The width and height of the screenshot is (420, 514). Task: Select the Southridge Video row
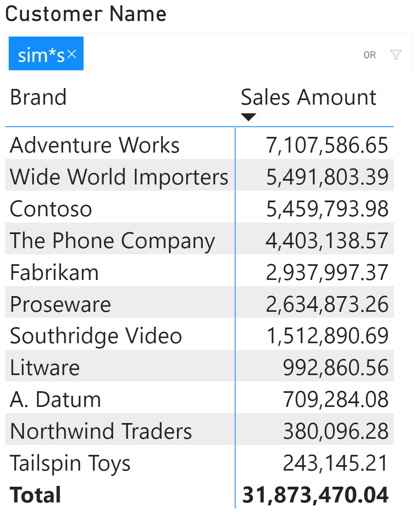pyautogui.click(x=199, y=336)
